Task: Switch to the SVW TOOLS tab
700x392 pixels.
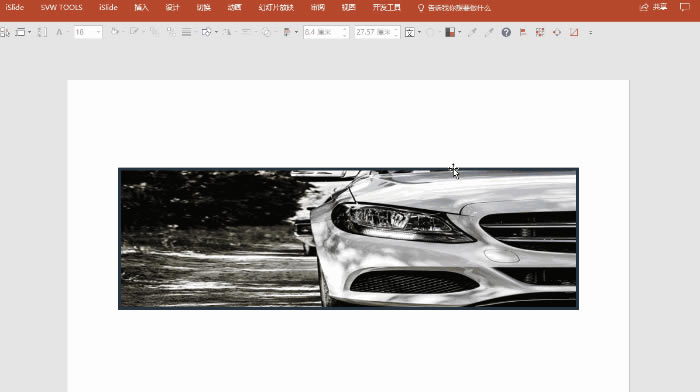Action: (62, 8)
